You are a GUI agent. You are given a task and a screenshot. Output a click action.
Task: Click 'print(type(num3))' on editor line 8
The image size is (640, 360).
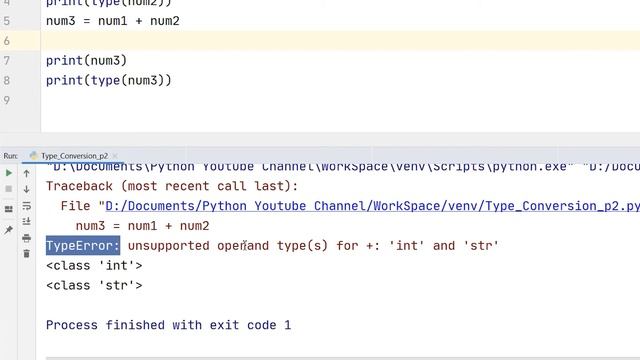coord(109,80)
